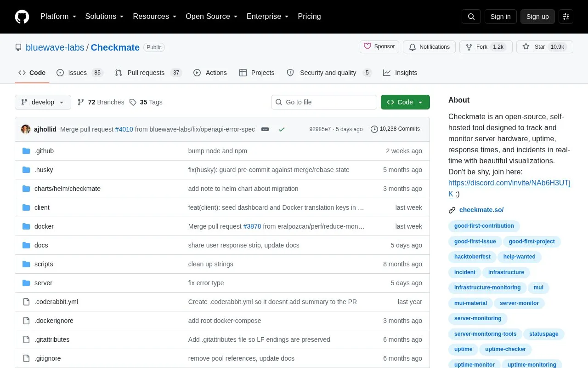Star the Checkmate repository

point(545,47)
